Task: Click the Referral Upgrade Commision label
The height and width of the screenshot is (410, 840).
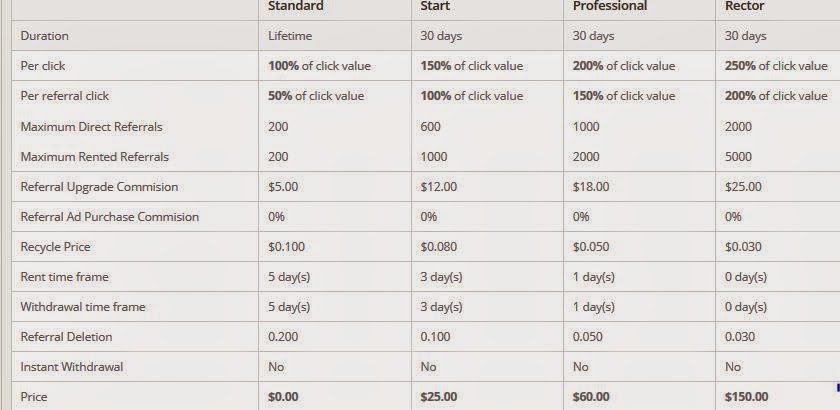Action: tap(99, 187)
